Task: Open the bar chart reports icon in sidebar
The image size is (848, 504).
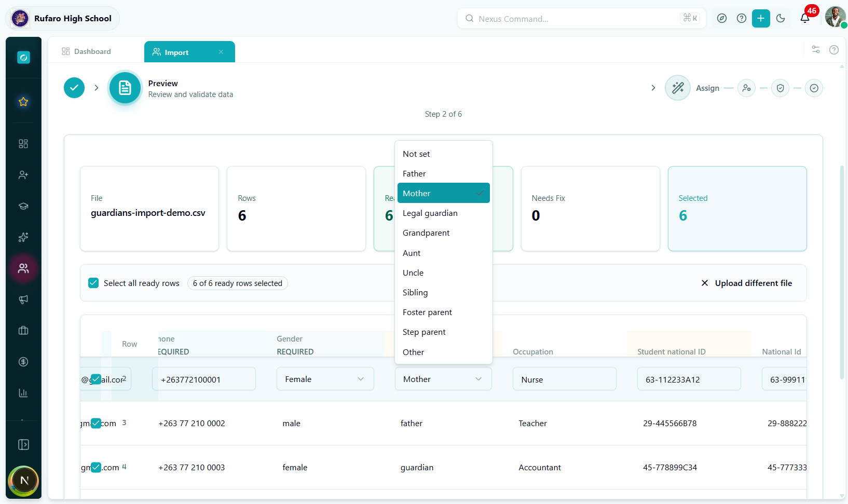Action: (x=23, y=393)
